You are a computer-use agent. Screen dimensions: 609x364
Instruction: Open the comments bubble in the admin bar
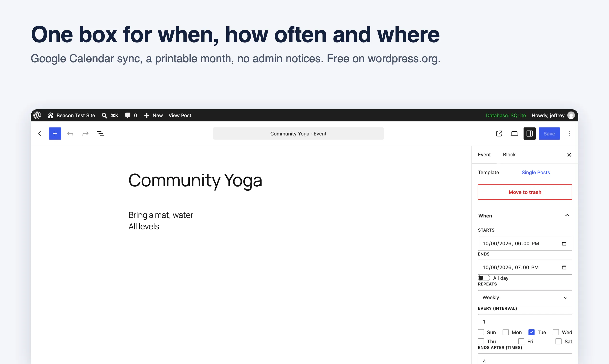(x=128, y=115)
